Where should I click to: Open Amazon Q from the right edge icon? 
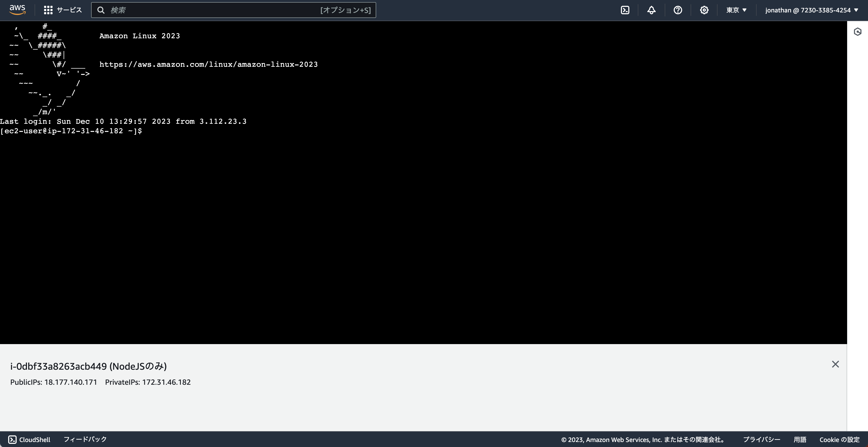(x=858, y=32)
